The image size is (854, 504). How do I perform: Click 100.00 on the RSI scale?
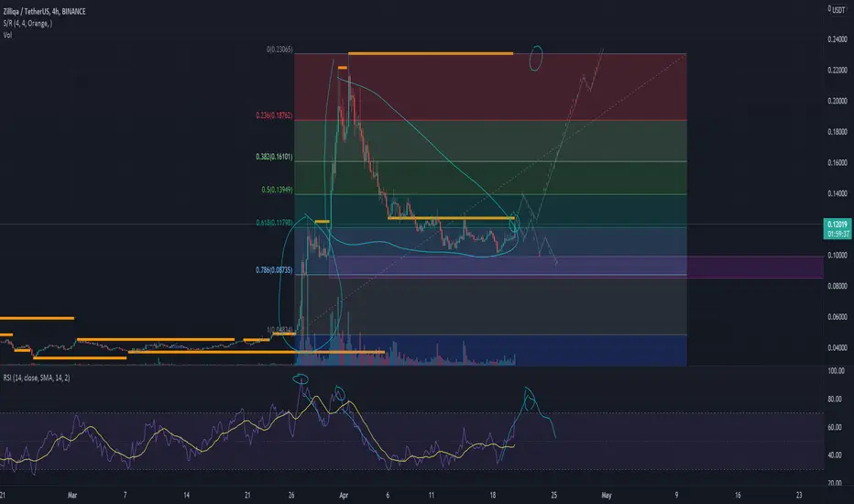(836, 371)
